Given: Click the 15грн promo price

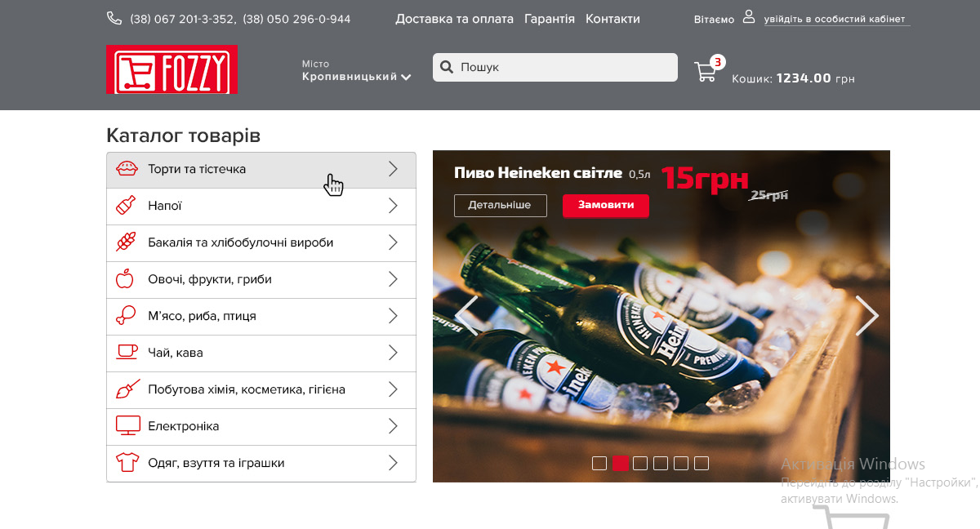Looking at the screenshot, I should [x=704, y=177].
